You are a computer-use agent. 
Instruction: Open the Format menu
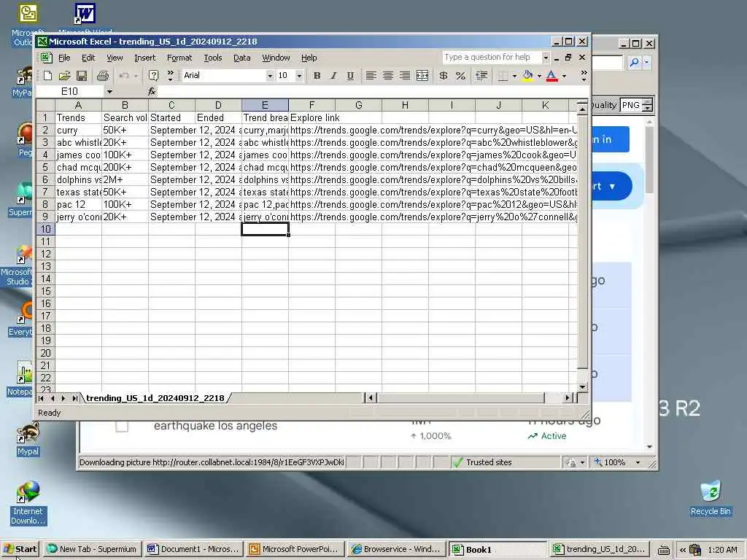click(179, 58)
